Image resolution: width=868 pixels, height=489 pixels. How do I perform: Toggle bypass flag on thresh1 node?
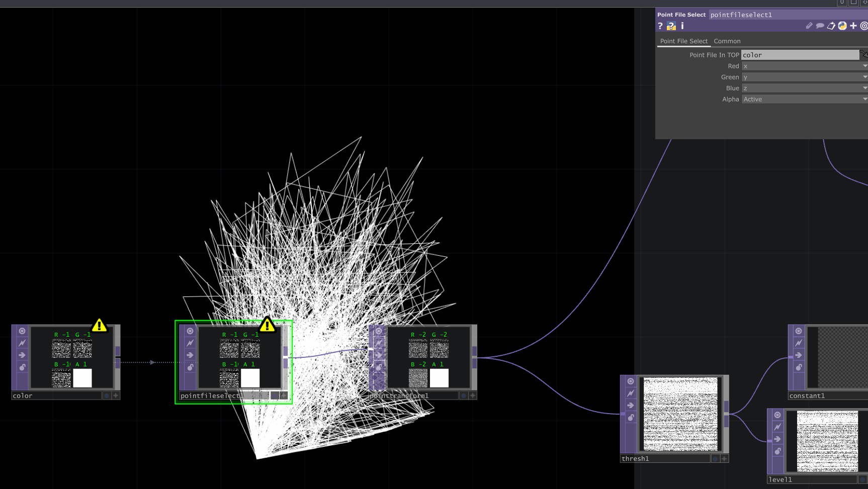tap(631, 394)
